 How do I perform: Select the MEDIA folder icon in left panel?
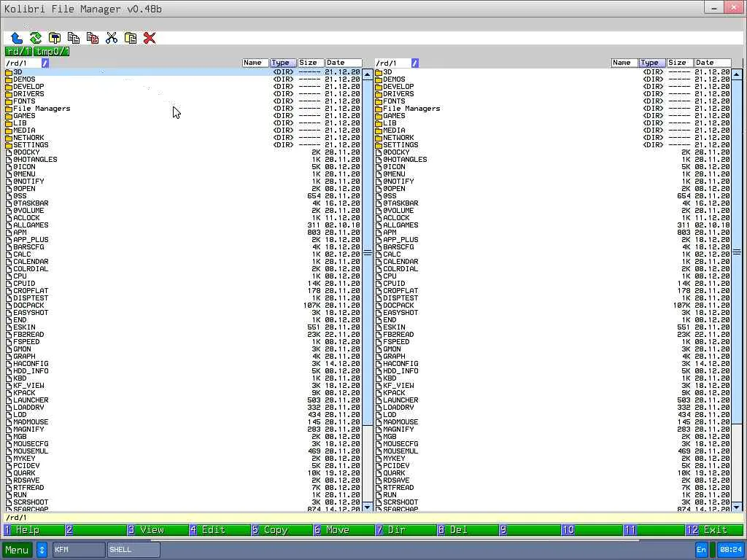[9, 131]
